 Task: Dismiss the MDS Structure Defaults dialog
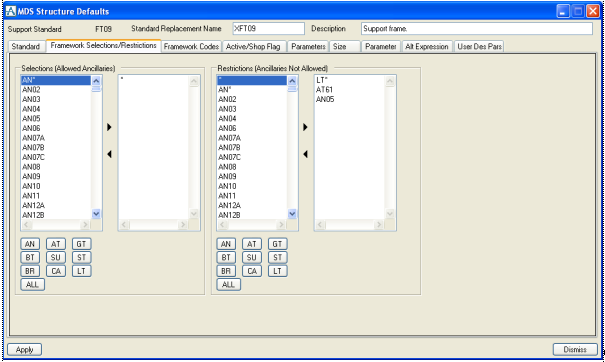point(575,349)
